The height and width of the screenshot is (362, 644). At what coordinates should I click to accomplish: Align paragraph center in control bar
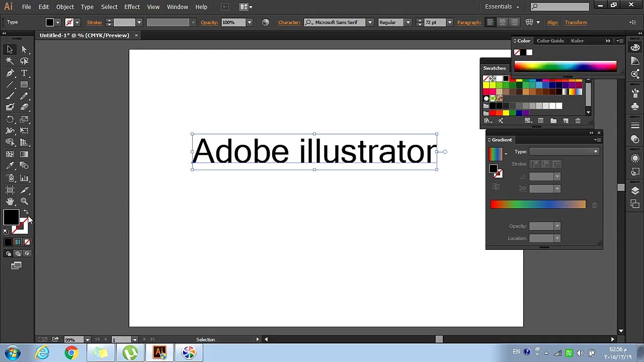click(502, 22)
